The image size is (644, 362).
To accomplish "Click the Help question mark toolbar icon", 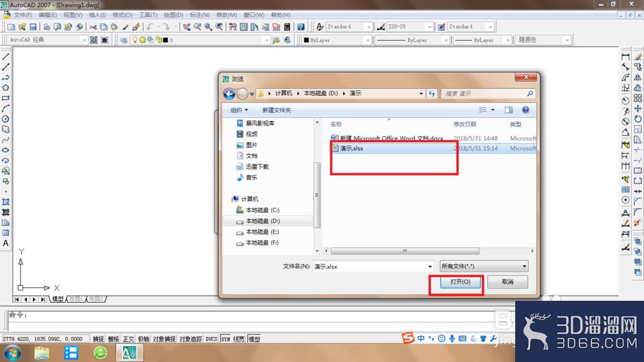I will tap(301, 27).
